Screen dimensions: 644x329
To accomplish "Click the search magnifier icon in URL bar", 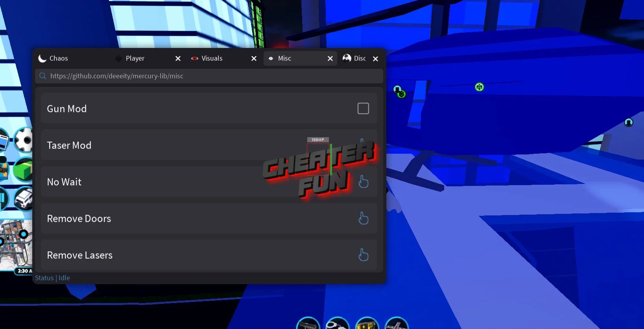I will click(42, 76).
